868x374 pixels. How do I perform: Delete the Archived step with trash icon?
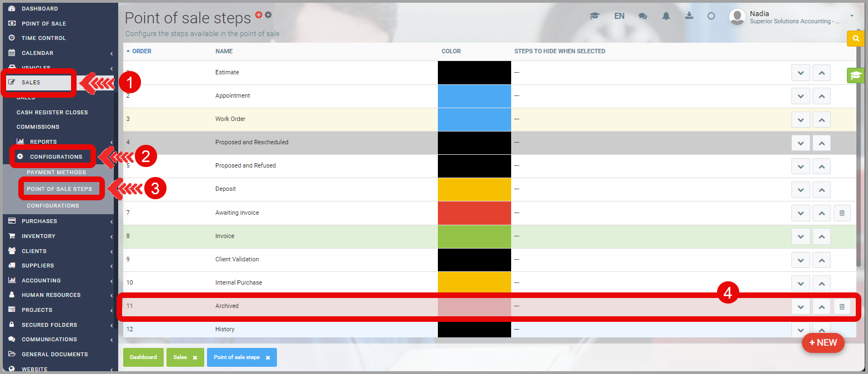842,306
